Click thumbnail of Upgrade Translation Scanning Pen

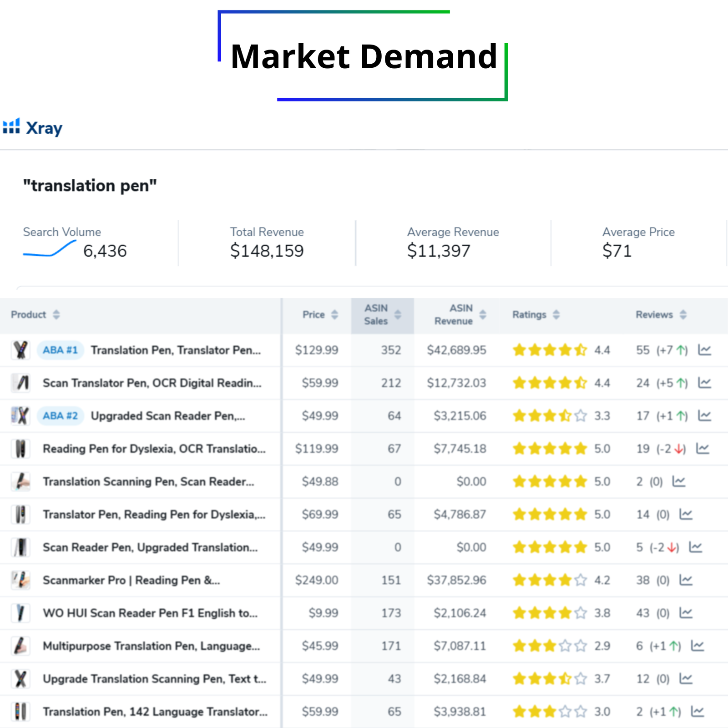[x=20, y=678]
